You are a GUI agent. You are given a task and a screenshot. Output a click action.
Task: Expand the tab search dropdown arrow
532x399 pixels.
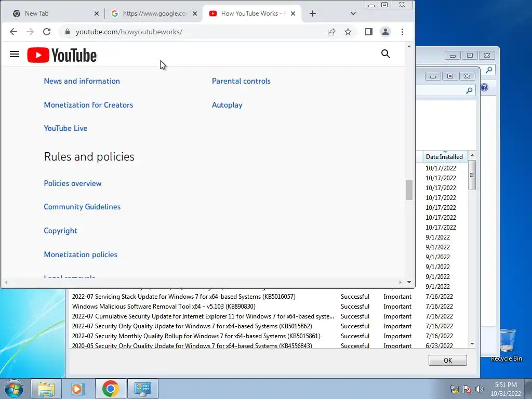353,14
